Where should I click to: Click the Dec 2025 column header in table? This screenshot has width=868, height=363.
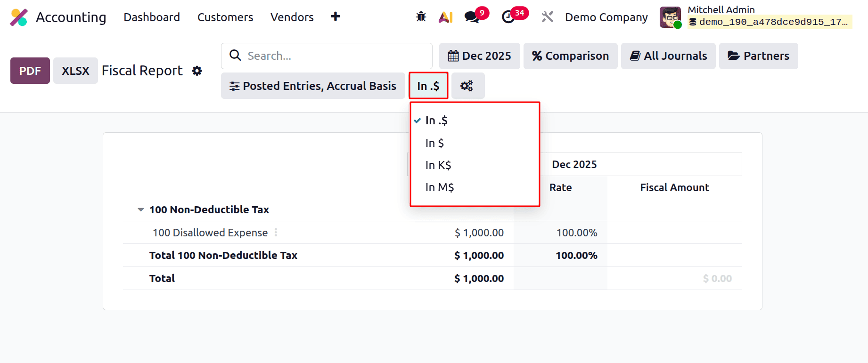[x=574, y=164]
